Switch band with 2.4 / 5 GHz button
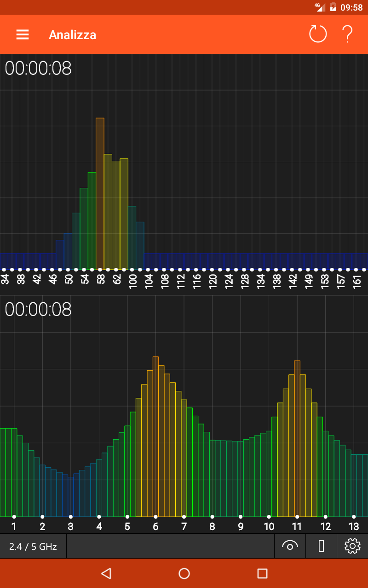Viewport: 368px width, 588px height. point(33,547)
